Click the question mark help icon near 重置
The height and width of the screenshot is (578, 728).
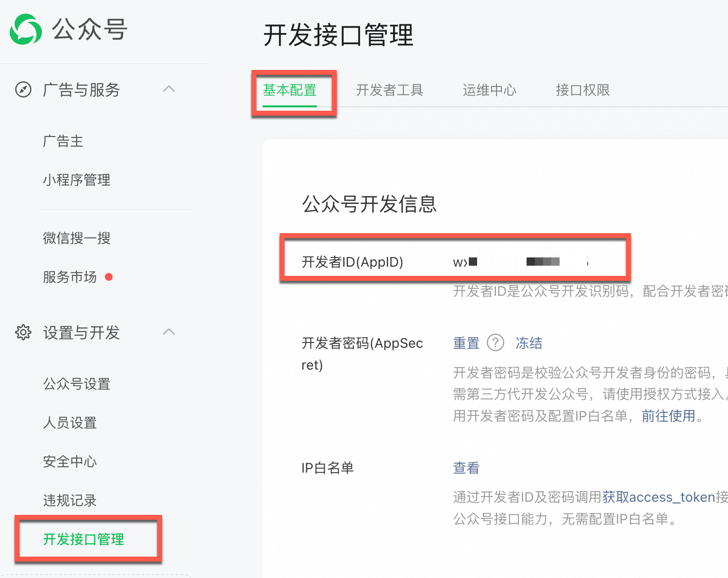(x=495, y=343)
